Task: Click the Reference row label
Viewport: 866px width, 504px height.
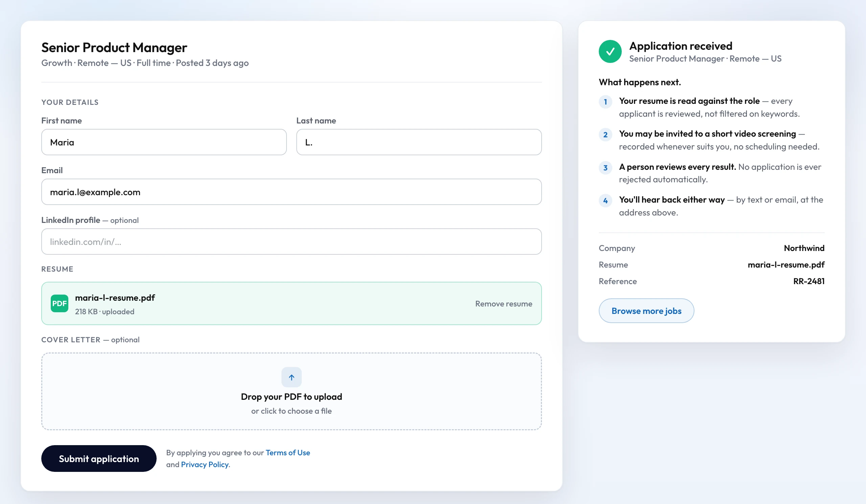Action: point(618,281)
